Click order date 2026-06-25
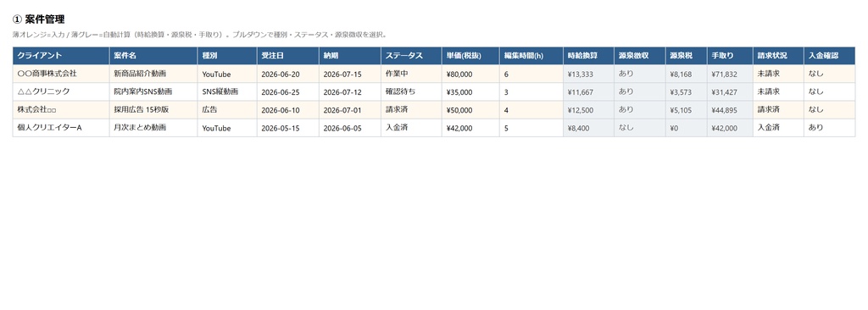 (x=288, y=91)
